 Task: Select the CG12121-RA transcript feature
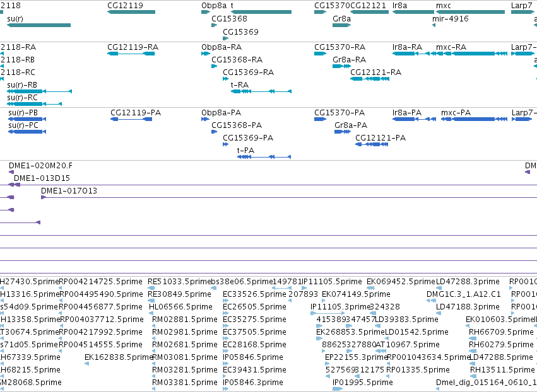(370, 79)
